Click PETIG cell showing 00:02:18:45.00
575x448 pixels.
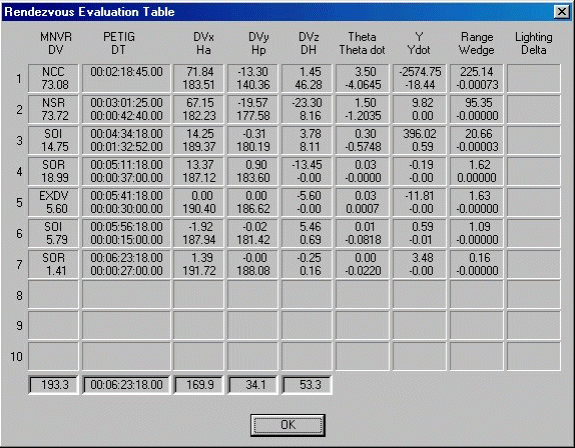[x=127, y=78]
